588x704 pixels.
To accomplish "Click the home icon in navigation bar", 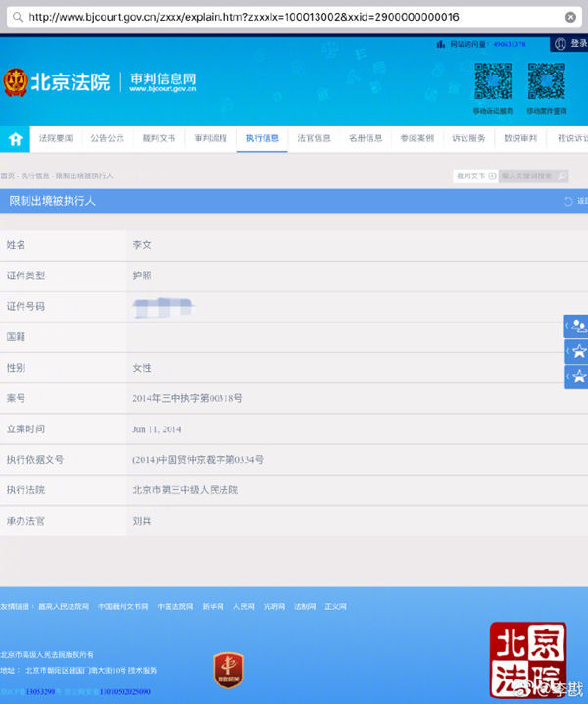I will (x=16, y=139).
